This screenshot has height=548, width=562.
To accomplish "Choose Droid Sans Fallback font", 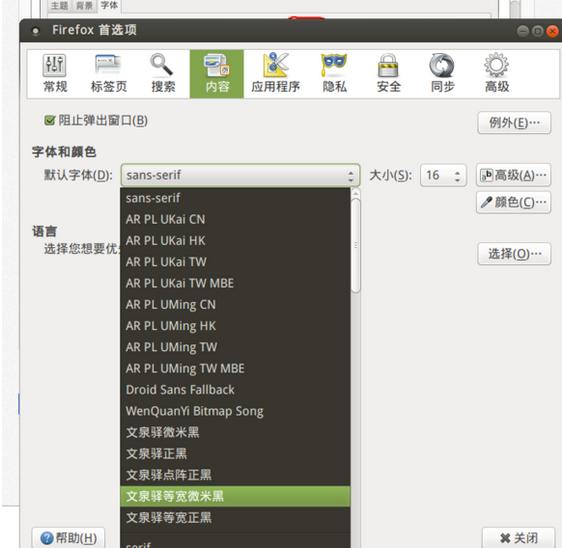I will click(235, 390).
